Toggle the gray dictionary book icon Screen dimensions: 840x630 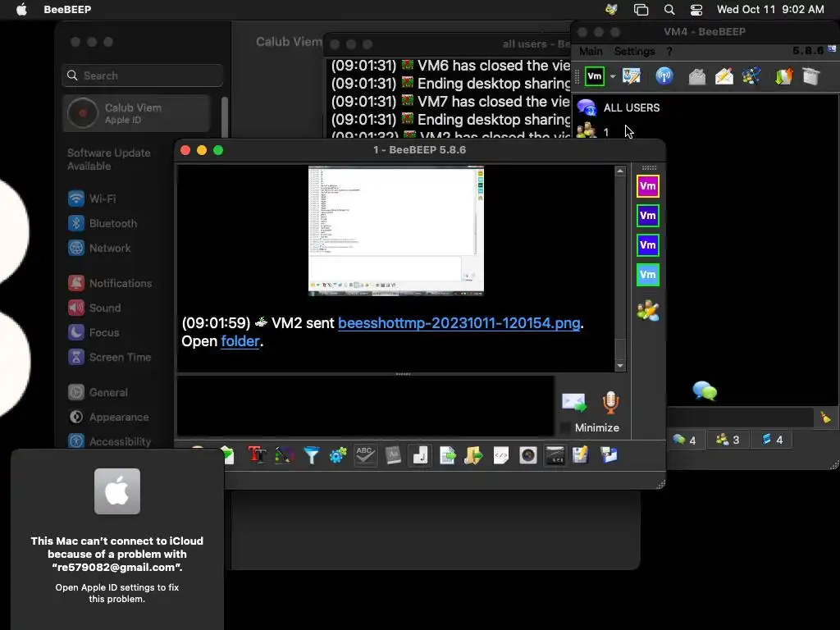pos(393,455)
